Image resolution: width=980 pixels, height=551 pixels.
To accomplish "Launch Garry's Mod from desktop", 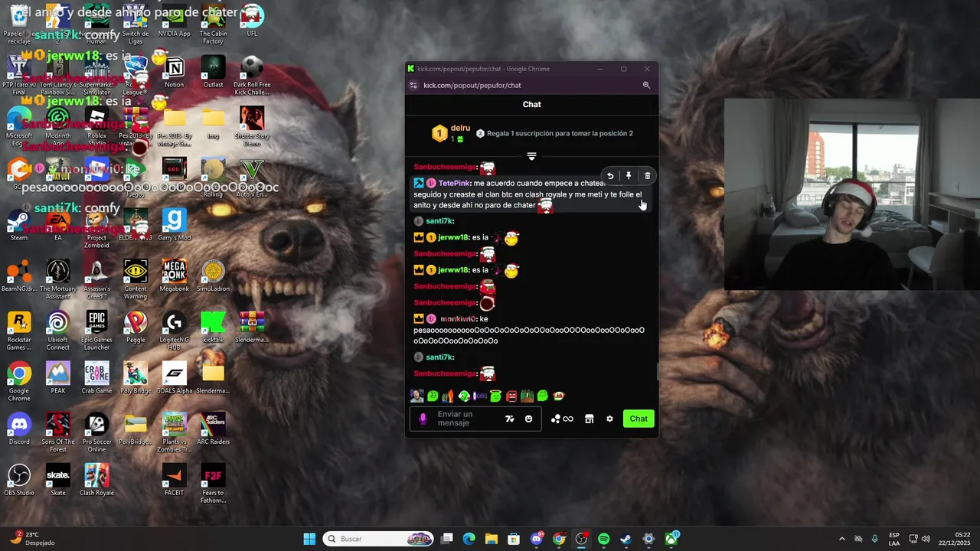I will tap(174, 225).
